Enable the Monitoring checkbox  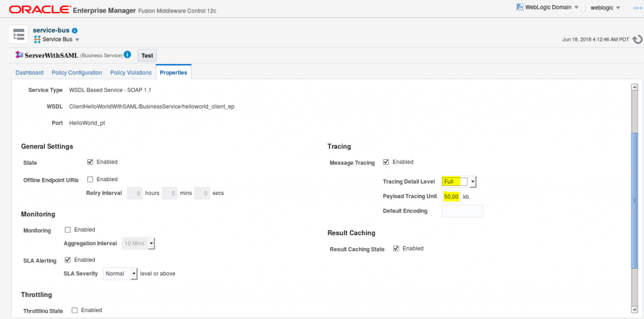coord(68,230)
